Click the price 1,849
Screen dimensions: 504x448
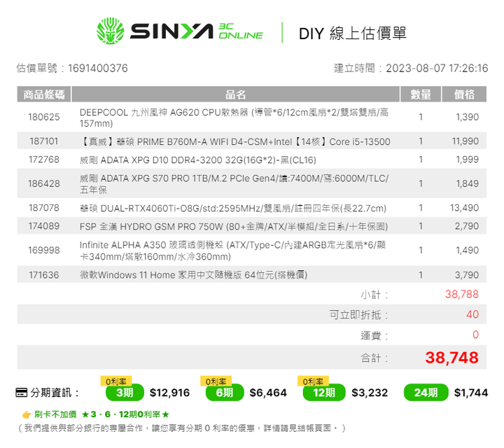point(468,183)
